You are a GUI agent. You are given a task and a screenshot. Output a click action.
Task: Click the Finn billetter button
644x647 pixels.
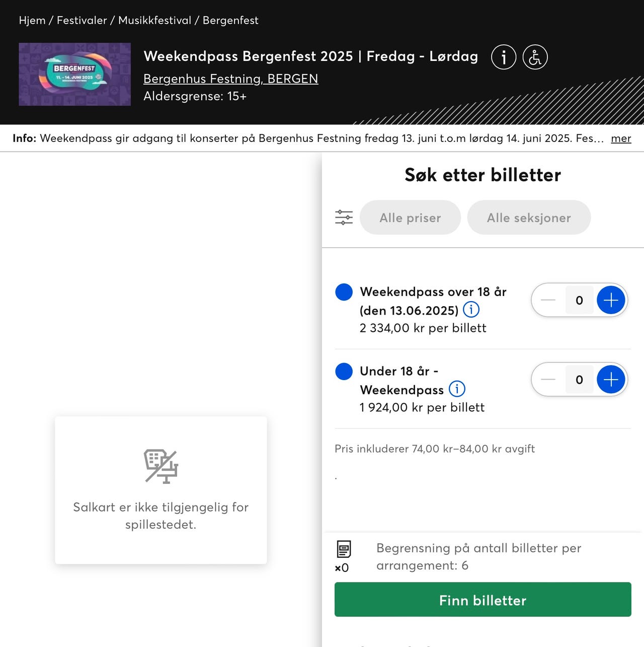click(482, 600)
